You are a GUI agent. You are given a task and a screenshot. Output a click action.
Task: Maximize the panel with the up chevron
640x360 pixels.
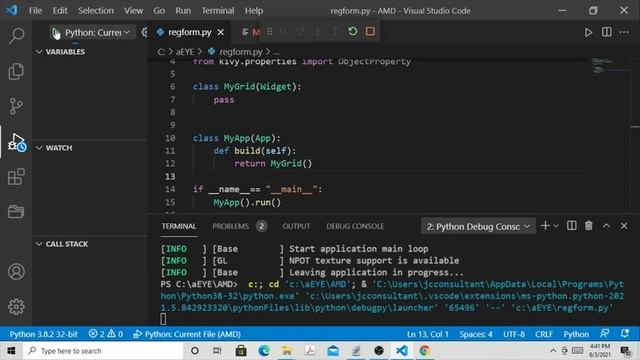pos(606,226)
